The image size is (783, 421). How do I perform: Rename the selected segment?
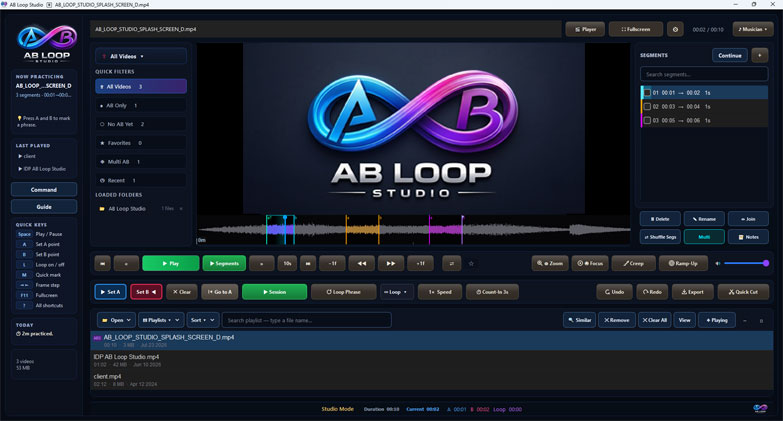(x=704, y=219)
